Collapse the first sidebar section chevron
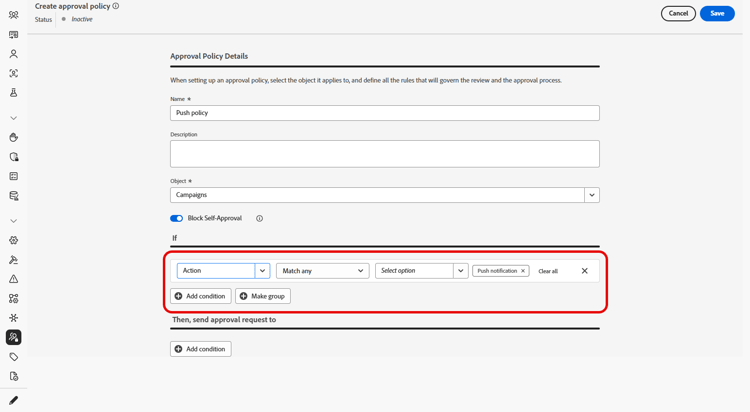The height and width of the screenshot is (412, 750). coord(14,118)
